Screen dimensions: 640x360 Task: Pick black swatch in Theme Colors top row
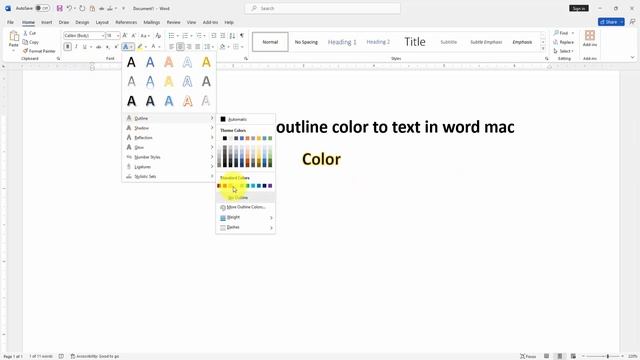(225, 138)
